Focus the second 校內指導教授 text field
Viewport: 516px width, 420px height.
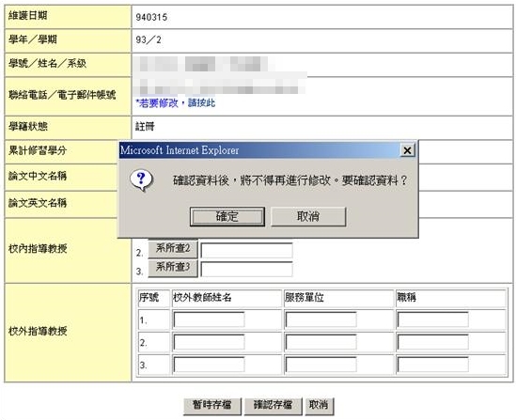tap(246, 251)
